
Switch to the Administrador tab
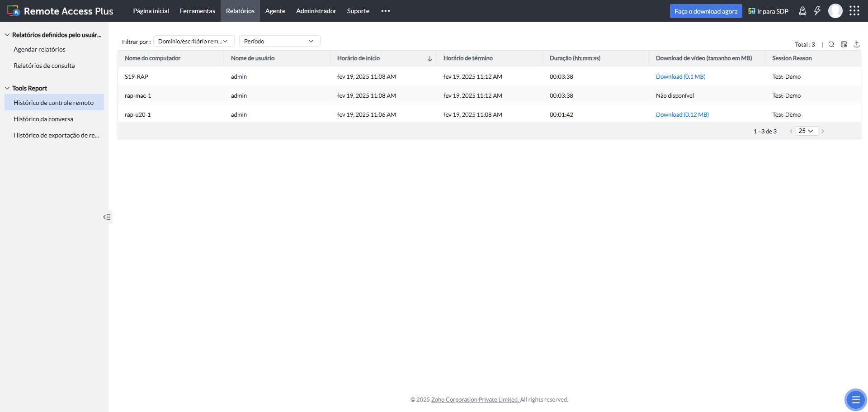click(316, 11)
